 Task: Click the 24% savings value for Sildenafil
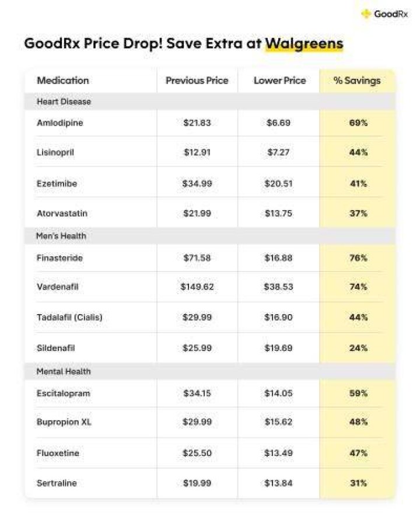coord(359,348)
